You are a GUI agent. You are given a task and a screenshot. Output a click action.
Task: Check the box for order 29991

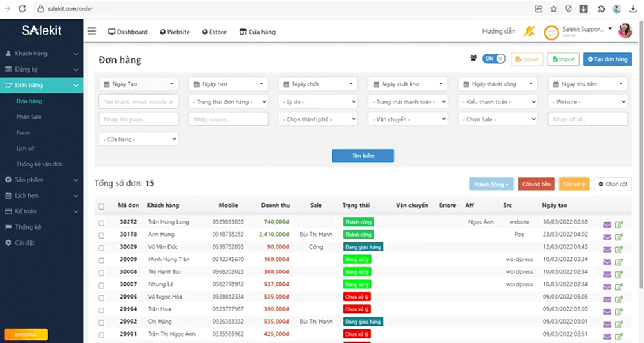[x=102, y=335]
